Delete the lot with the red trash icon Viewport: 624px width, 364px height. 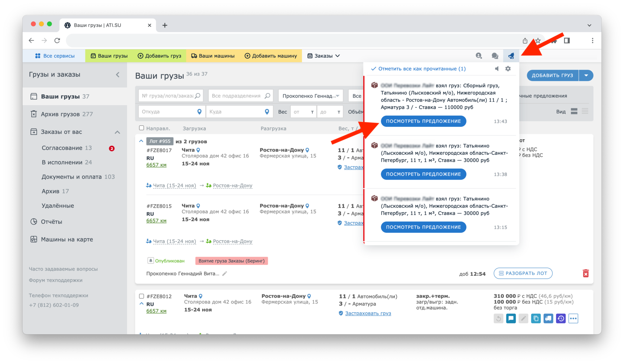586,273
